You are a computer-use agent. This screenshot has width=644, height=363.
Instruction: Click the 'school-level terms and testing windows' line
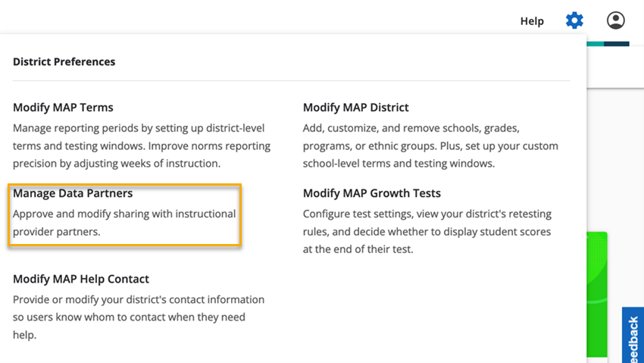point(398,164)
